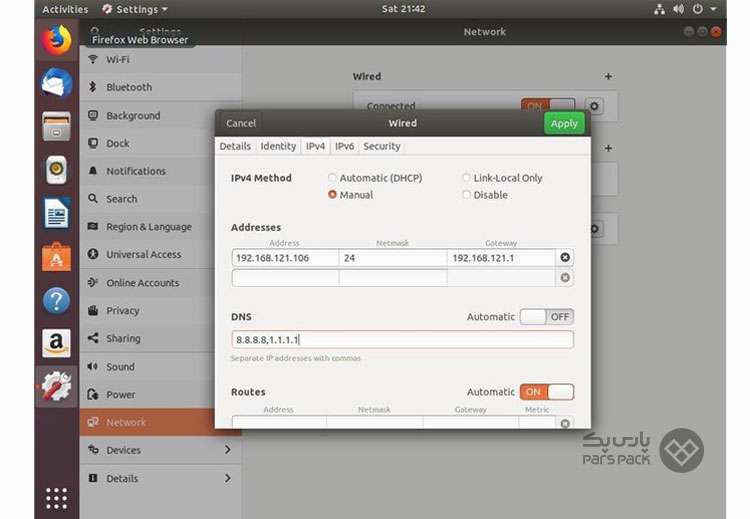Image resolution: width=750 pixels, height=519 pixels.
Task: Open the Help question mark icon
Action: pos(56,300)
